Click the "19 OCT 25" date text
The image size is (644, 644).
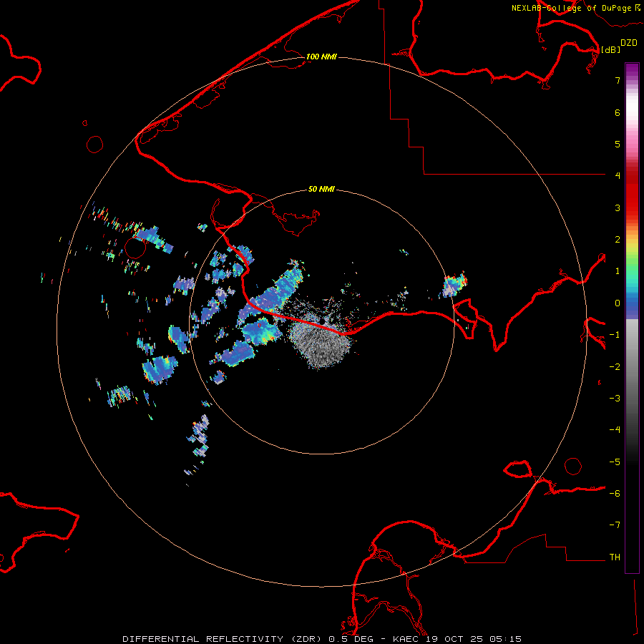(x=454, y=639)
